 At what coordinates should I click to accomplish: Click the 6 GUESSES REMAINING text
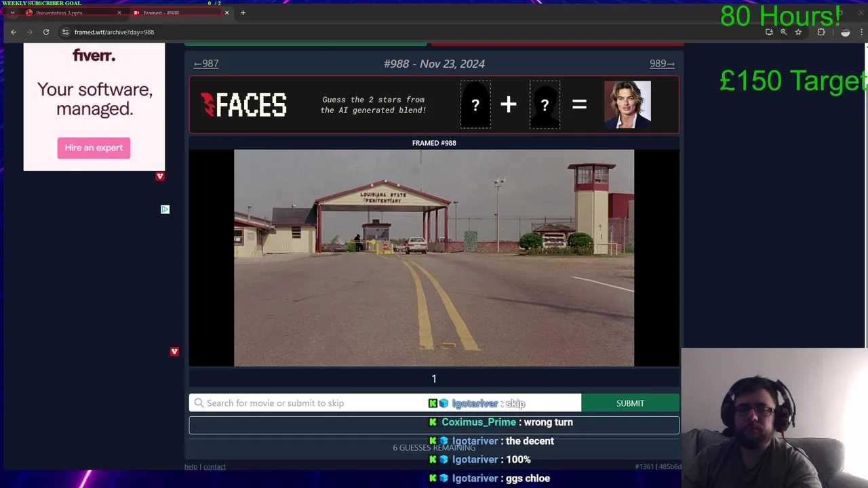click(x=434, y=447)
